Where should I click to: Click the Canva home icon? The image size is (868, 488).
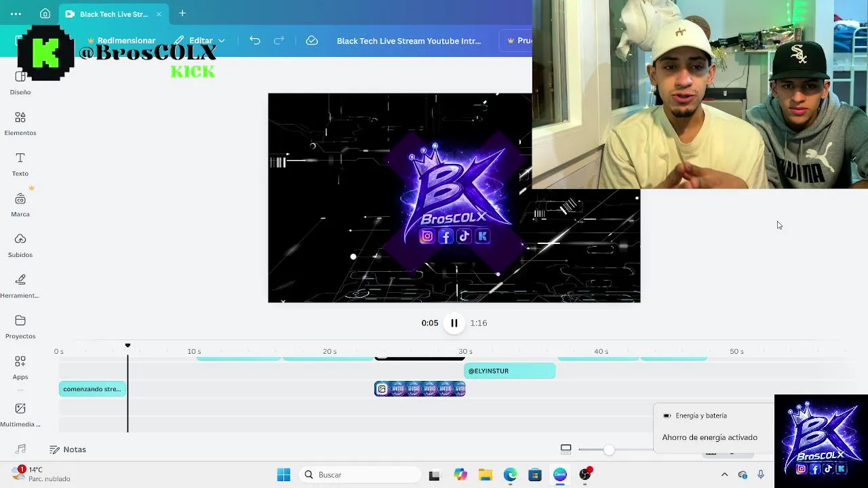pyautogui.click(x=45, y=14)
